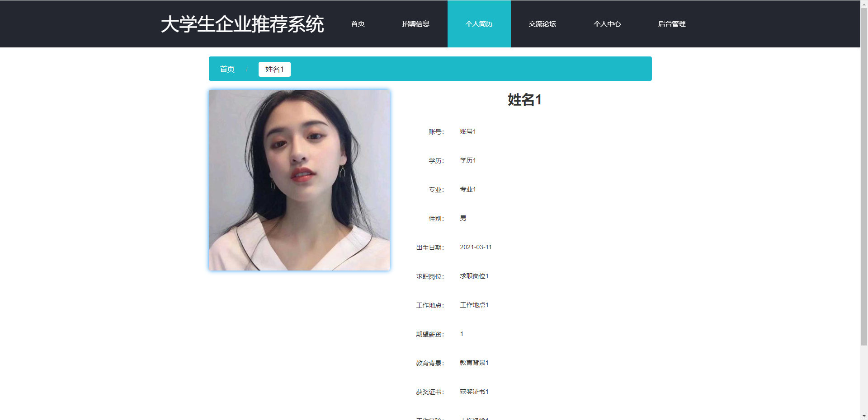This screenshot has width=868, height=420.
Task: Select the 姓名1 breadcrumb item
Action: click(274, 69)
